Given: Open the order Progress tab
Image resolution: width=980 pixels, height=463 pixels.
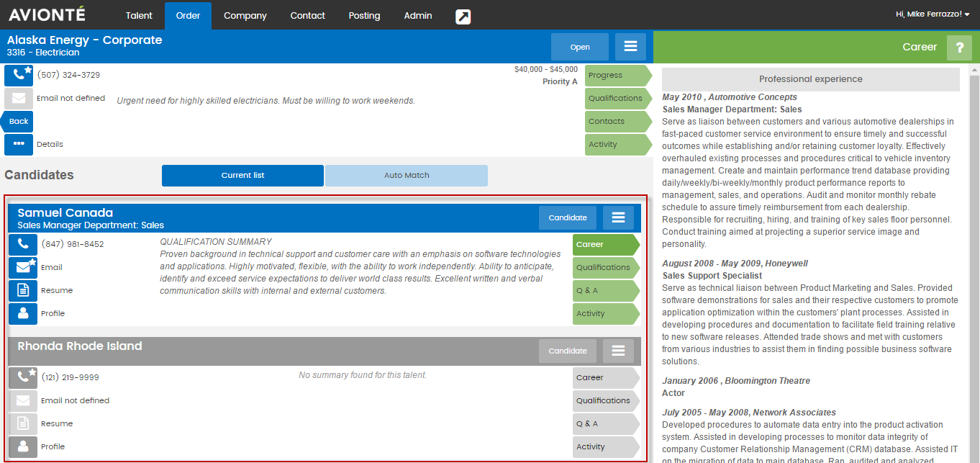Looking at the screenshot, I should coord(618,75).
